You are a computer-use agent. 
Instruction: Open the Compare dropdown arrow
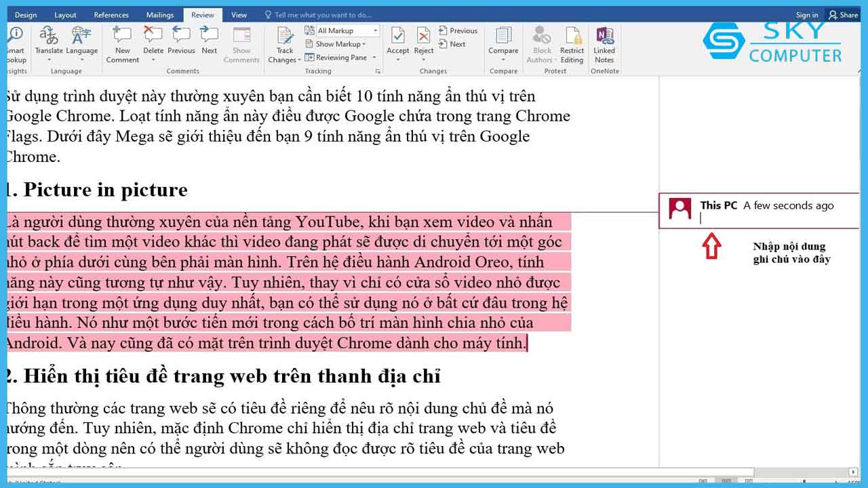click(x=503, y=60)
